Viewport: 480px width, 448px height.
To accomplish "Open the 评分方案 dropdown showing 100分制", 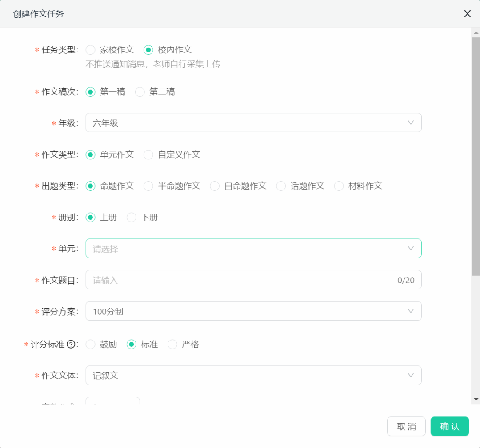I will coord(253,311).
